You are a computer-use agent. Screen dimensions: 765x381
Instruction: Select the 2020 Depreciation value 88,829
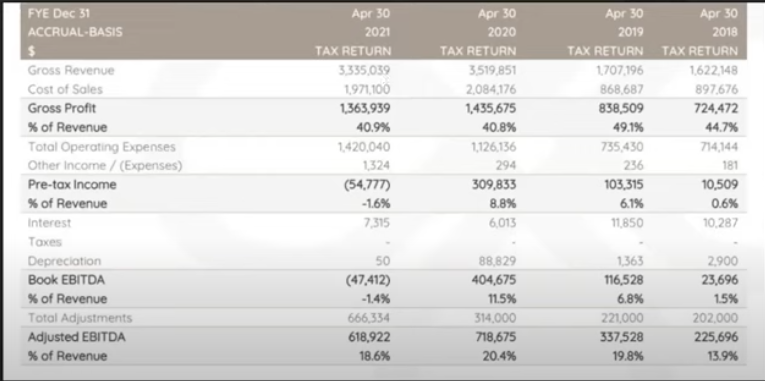pyautogui.click(x=497, y=261)
